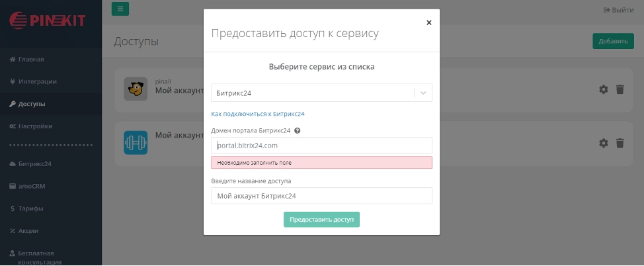Click the 'Необходимо заполнить поле' error message

(x=321, y=162)
